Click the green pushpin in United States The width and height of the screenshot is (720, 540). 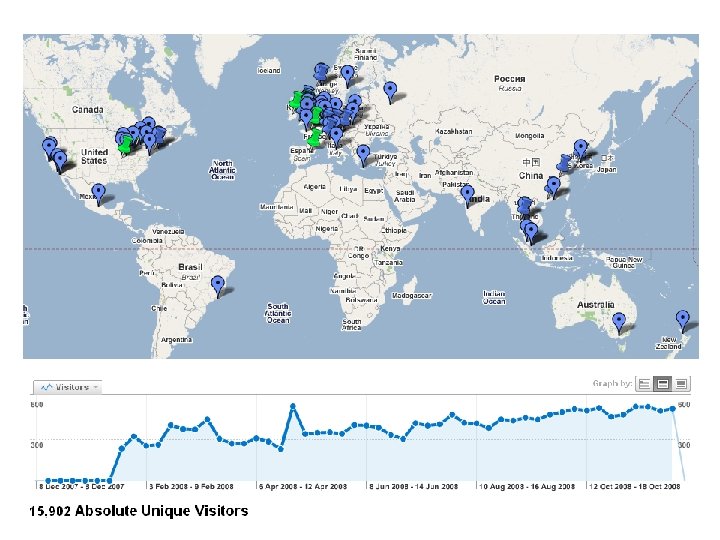(x=125, y=145)
